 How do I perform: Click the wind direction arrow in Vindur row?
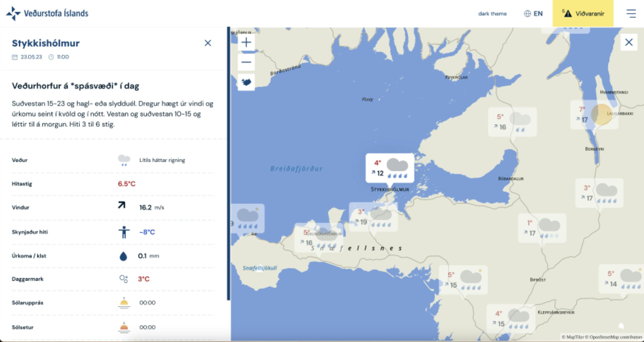[121, 205]
